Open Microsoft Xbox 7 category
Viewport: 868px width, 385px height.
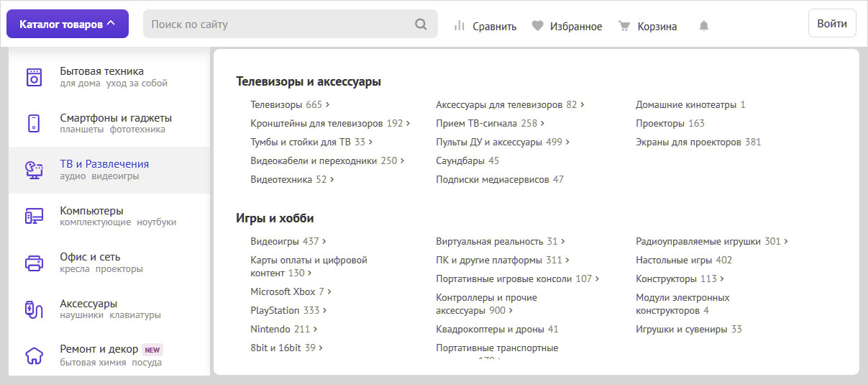[291, 291]
